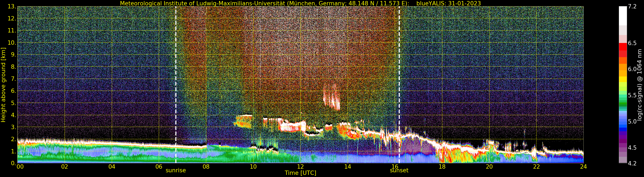Click the time axis tick label '08'

coord(206,167)
